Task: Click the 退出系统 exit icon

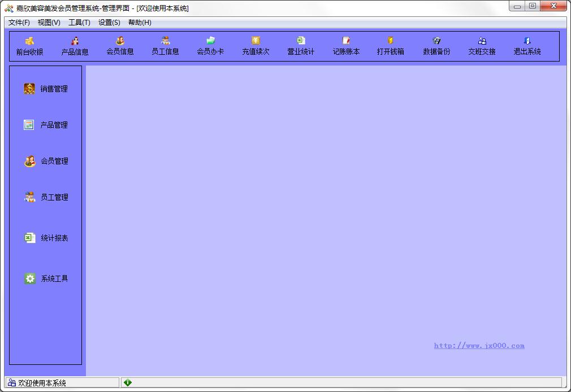Action: point(527,41)
